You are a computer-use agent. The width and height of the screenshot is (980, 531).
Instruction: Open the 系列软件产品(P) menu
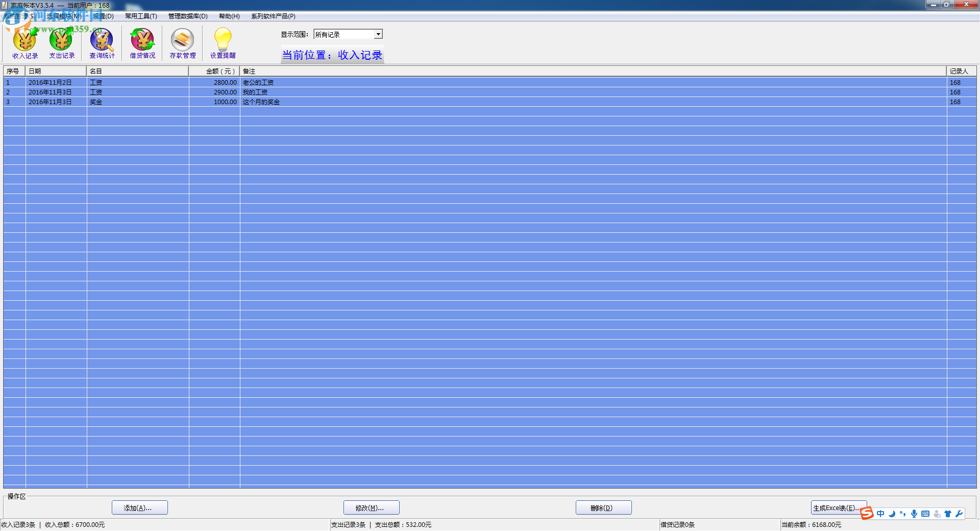point(273,16)
